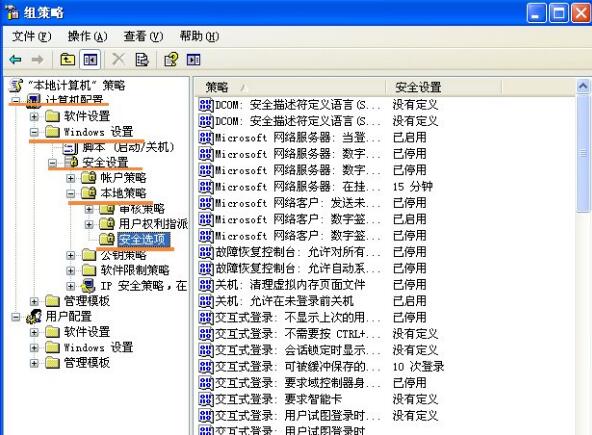Select 故障恢复控制台: 允许对所有 policy
The width and height of the screenshot is (592, 435).
point(289,252)
